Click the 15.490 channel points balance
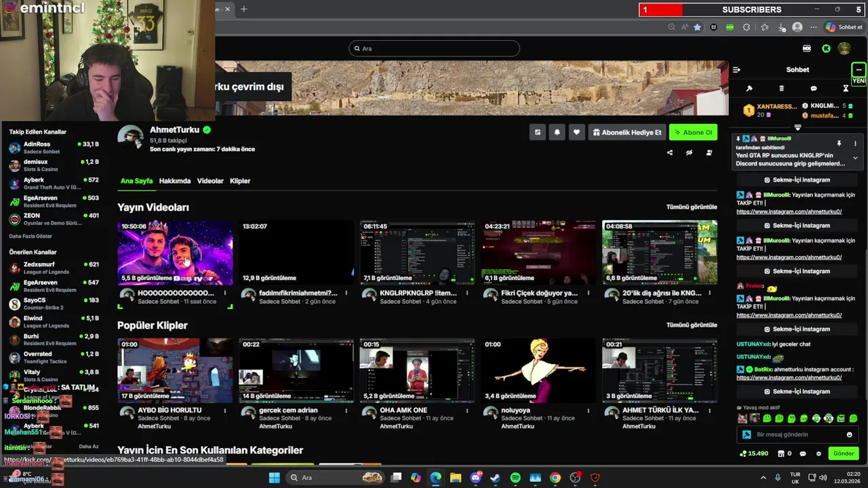 tap(754, 453)
